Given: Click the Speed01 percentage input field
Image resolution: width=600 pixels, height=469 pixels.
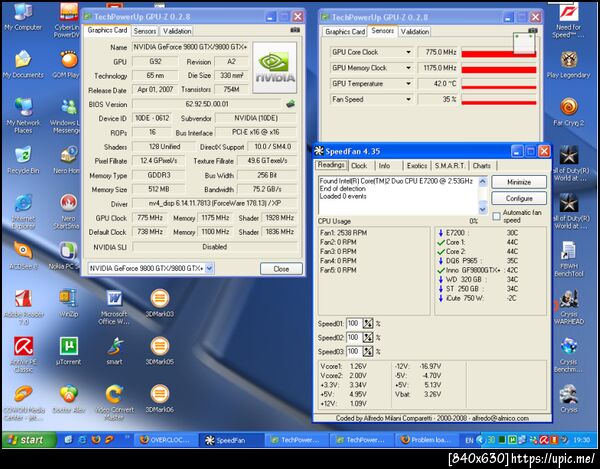Looking at the screenshot, I should [354, 324].
